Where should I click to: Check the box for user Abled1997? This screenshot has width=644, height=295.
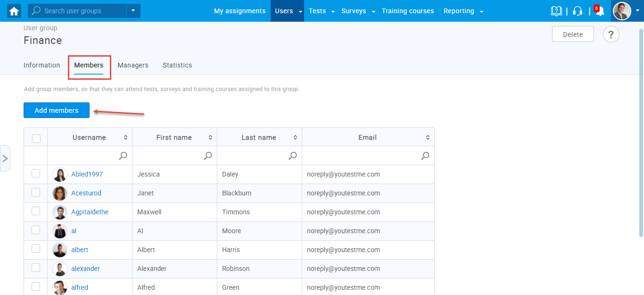pos(36,174)
